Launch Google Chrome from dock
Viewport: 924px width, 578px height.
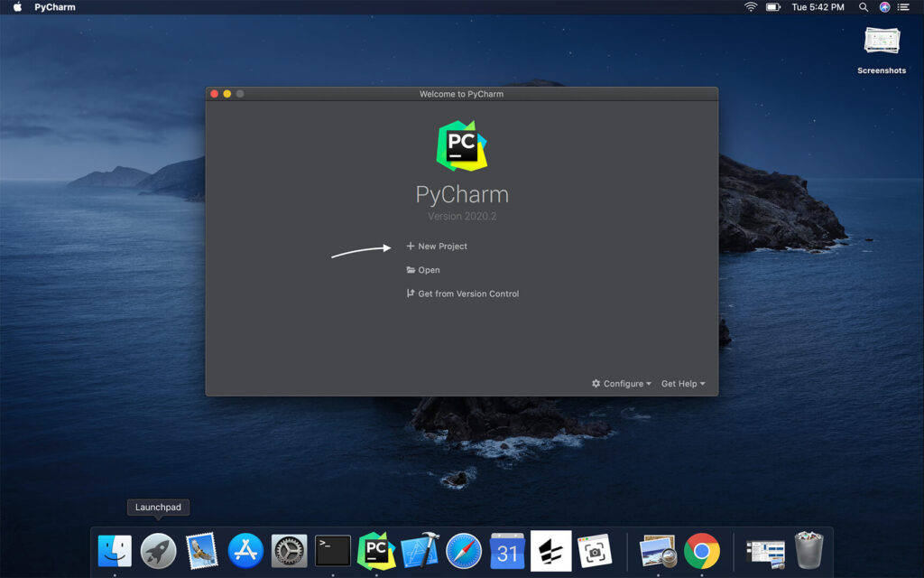[702, 552]
